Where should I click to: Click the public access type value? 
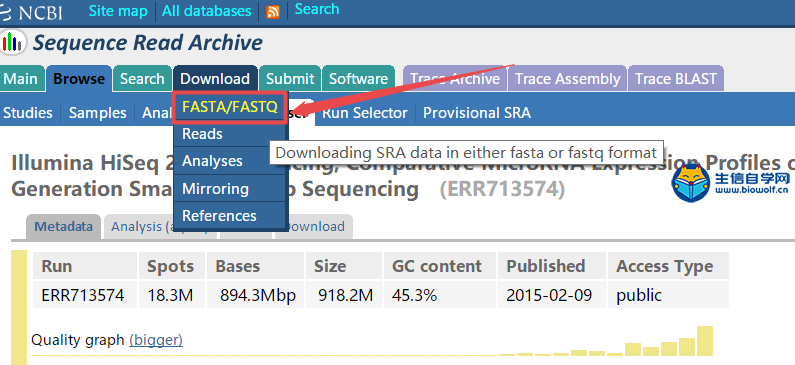tap(639, 295)
